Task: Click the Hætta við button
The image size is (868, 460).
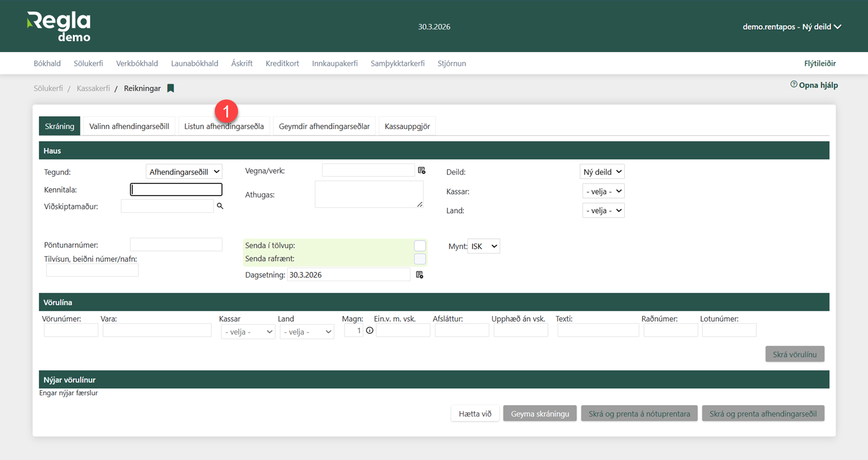Action: [x=475, y=414]
